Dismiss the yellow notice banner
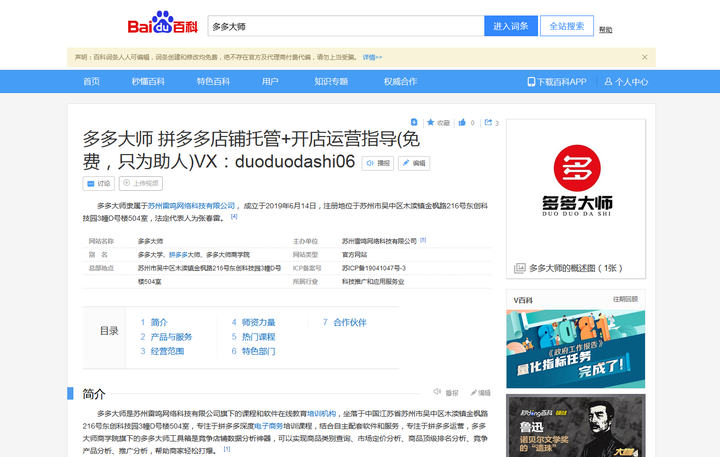This screenshot has width=720, height=457. click(x=645, y=57)
